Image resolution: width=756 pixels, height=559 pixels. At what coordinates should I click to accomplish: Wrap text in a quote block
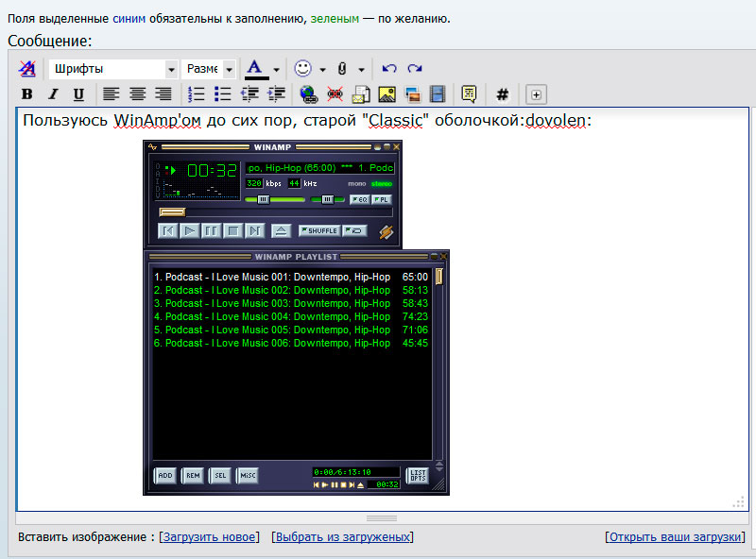point(469,94)
